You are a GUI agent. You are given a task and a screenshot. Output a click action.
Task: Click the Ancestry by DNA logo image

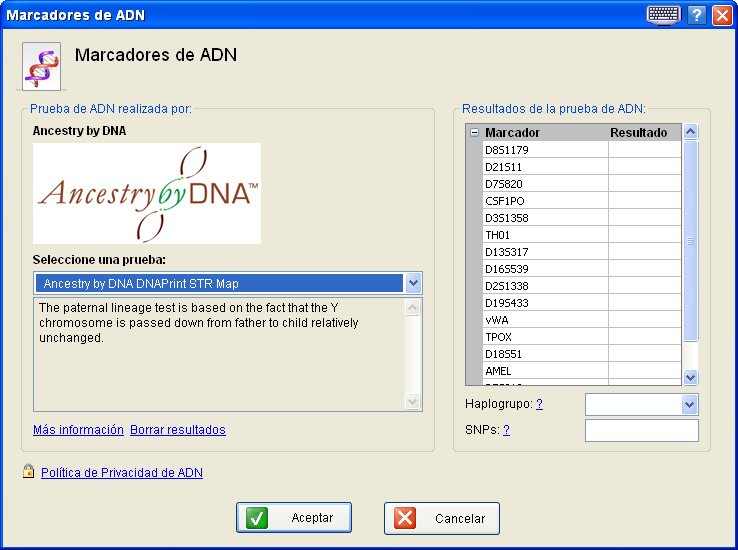coord(147,193)
